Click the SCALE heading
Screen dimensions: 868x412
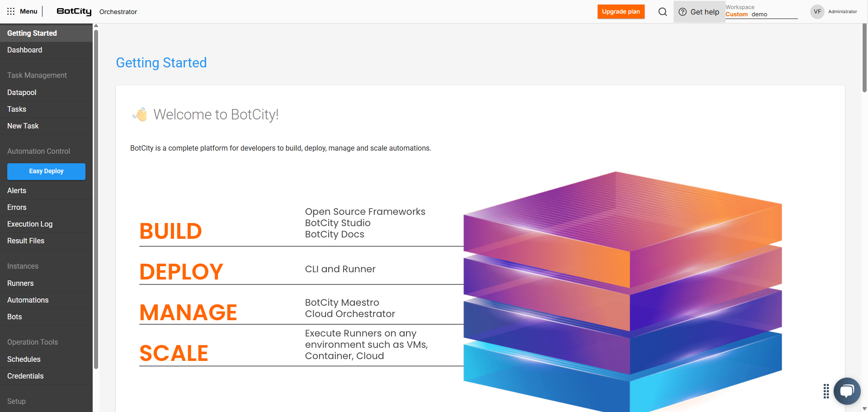click(174, 353)
